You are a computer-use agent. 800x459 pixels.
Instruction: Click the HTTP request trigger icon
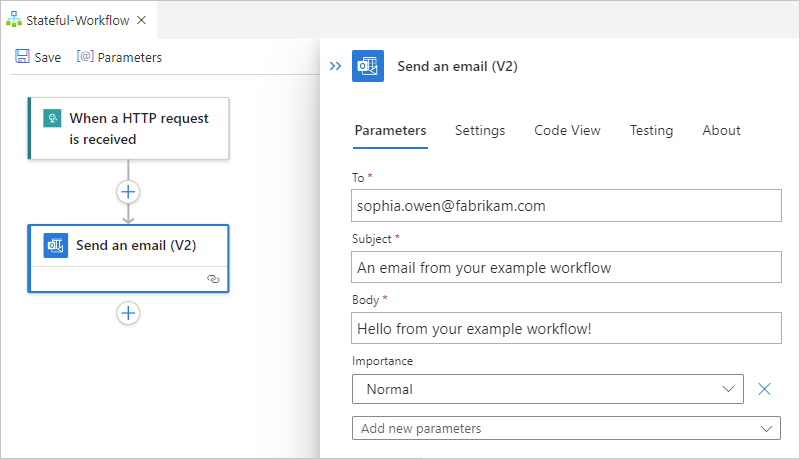click(52, 119)
